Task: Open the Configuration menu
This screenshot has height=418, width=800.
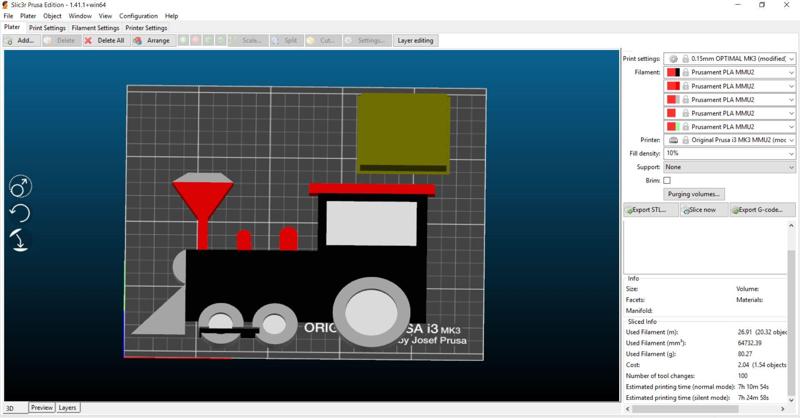Action: (139, 16)
